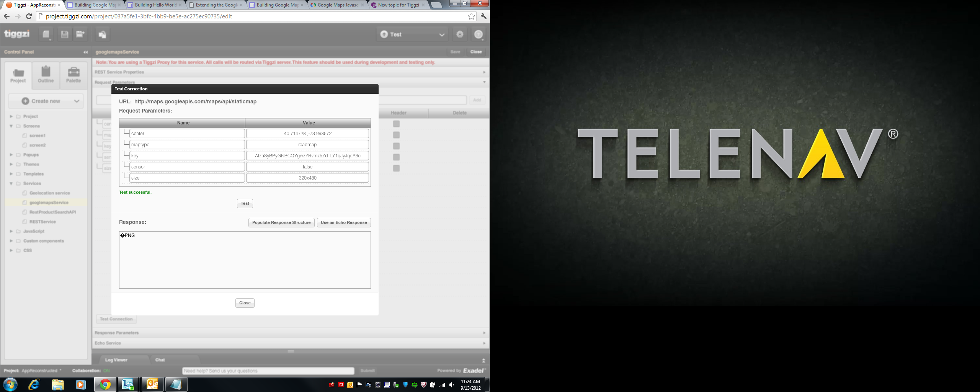Expand the JavaScript folder in project tree

[11, 231]
